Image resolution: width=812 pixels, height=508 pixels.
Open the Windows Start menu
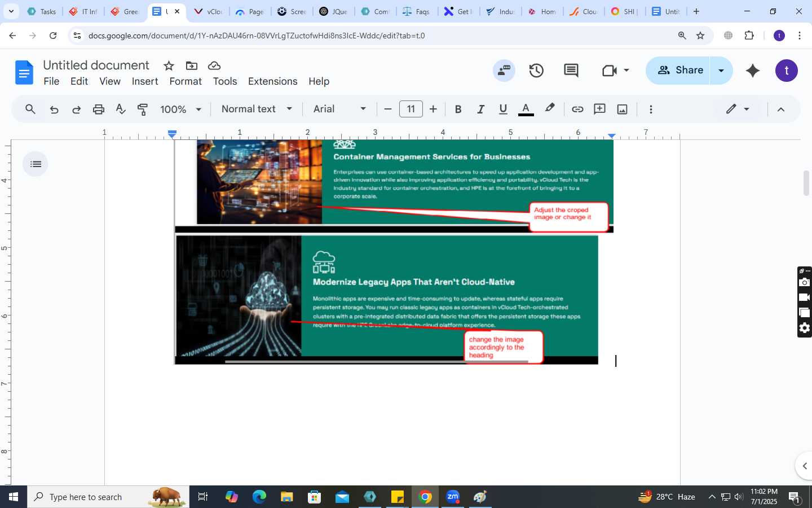(x=14, y=497)
